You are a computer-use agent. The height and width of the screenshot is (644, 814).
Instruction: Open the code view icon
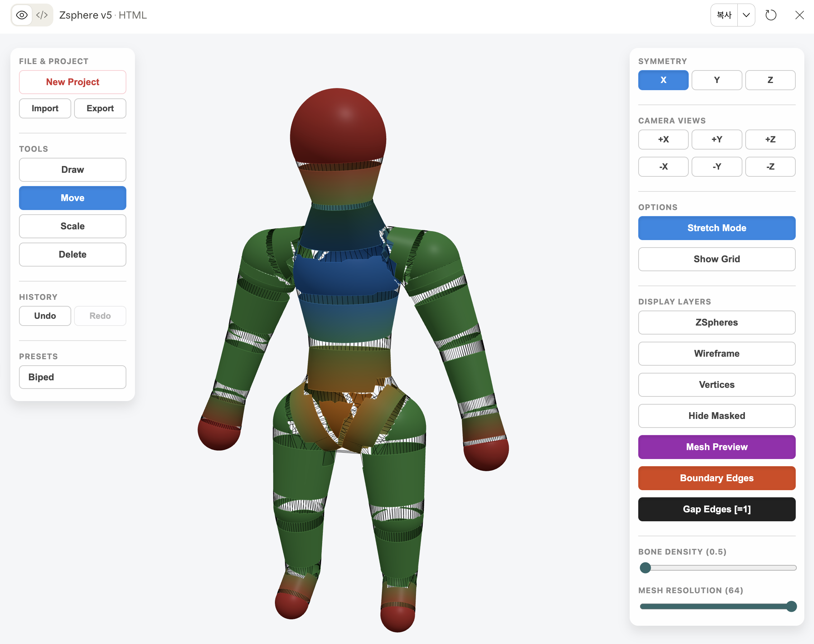tap(42, 15)
